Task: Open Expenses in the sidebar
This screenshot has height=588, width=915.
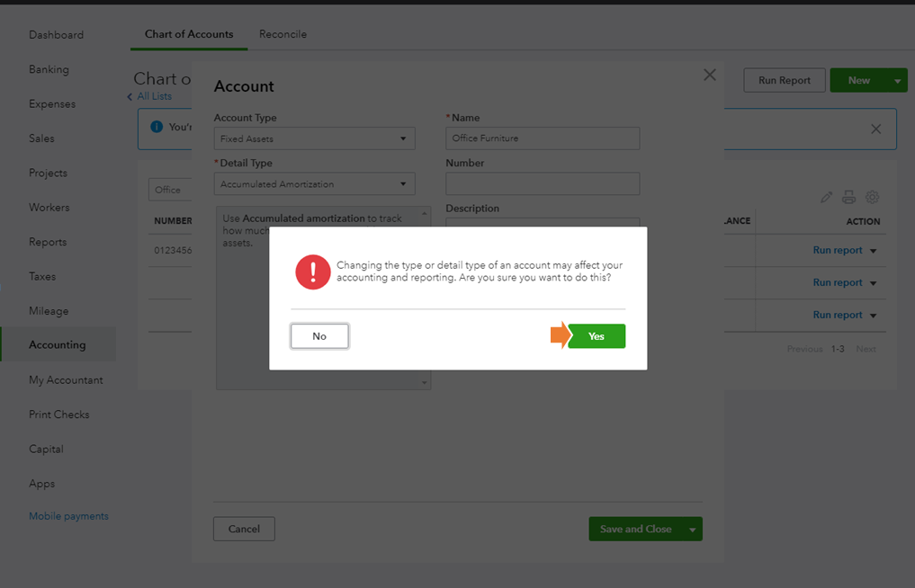Action: coord(52,103)
